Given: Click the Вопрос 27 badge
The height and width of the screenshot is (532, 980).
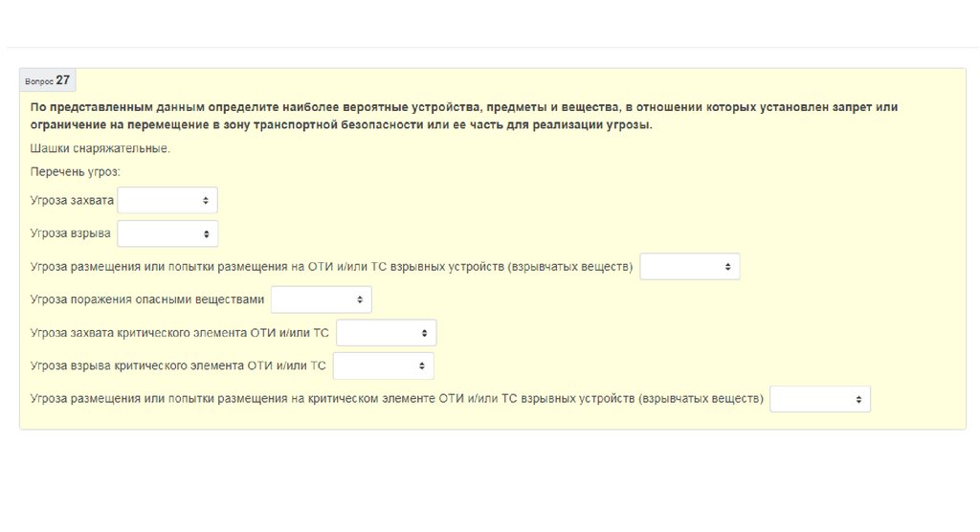Looking at the screenshot, I should click(x=47, y=81).
